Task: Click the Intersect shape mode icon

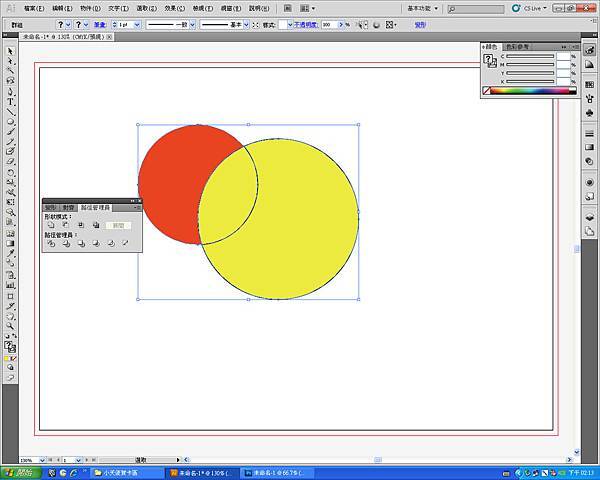Action: coord(80,225)
